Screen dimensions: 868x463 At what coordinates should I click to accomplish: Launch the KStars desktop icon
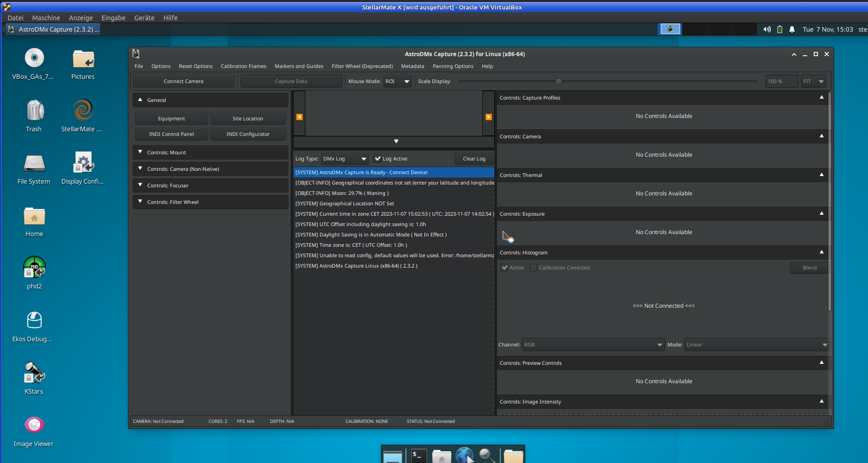tap(34, 372)
